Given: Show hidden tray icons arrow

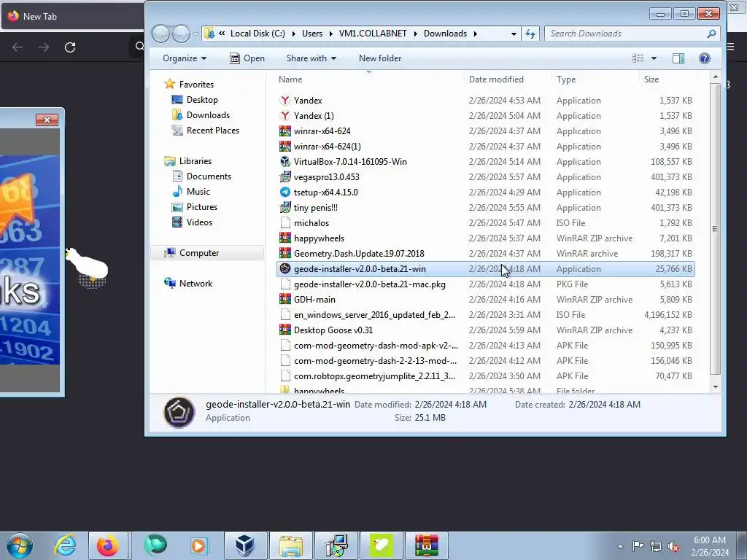Looking at the screenshot, I should (620, 546).
